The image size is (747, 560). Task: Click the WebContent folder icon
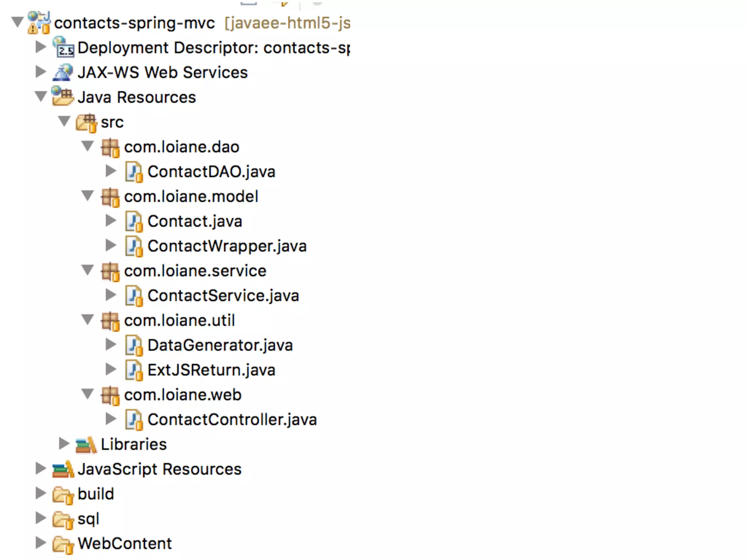coord(63,544)
